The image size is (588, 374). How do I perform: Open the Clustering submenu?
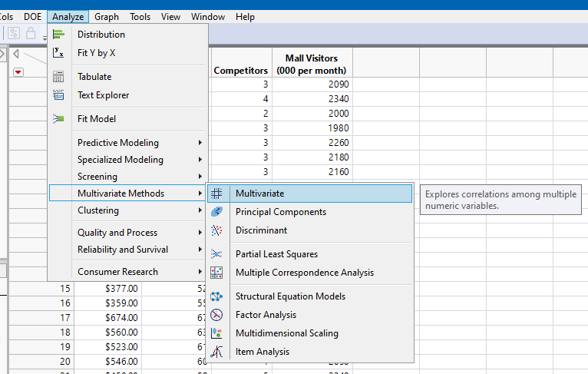[x=127, y=210]
